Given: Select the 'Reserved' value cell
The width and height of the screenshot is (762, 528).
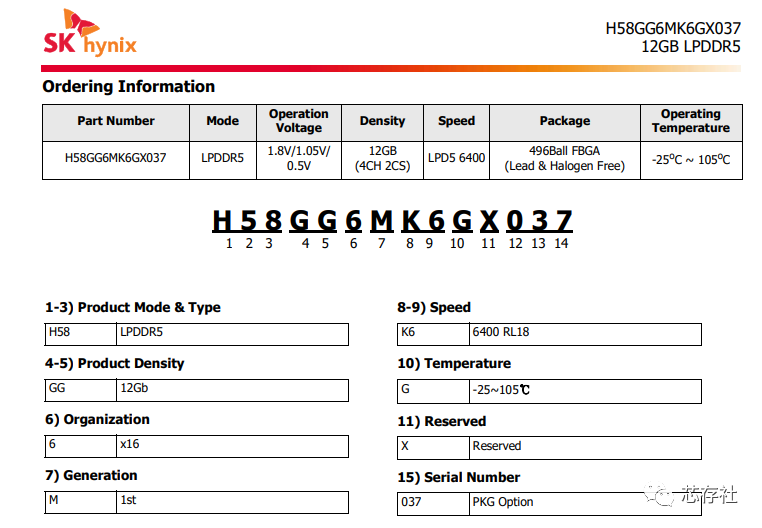Looking at the screenshot, I should (585, 448).
